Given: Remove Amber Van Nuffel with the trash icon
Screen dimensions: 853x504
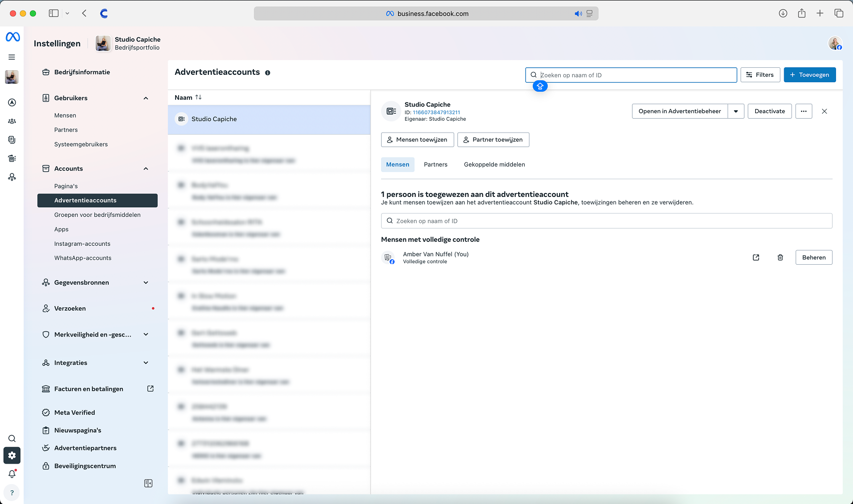Looking at the screenshot, I should click(x=780, y=258).
